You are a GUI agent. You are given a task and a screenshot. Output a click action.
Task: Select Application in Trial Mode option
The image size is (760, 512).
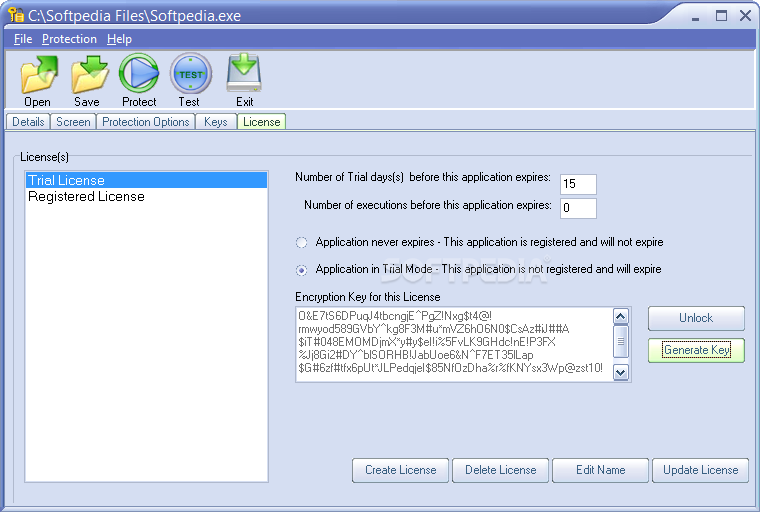[301, 270]
